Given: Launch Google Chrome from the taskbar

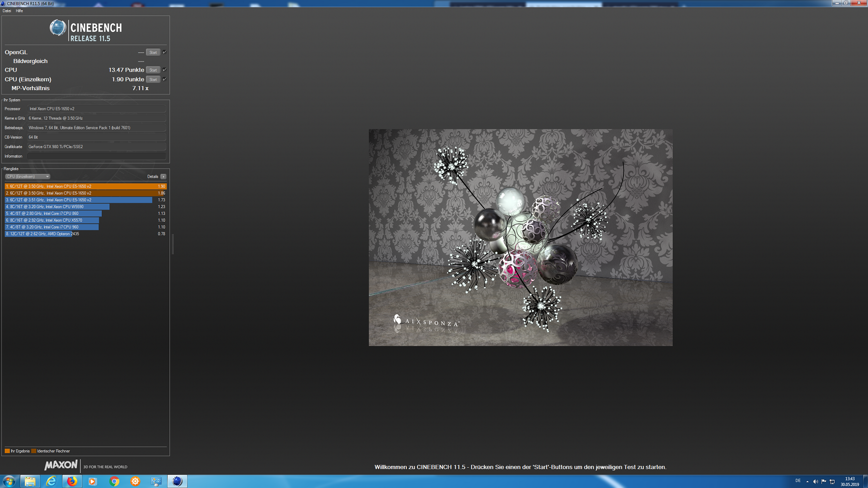Looking at the screenshot, I should (x=114, y=481).
